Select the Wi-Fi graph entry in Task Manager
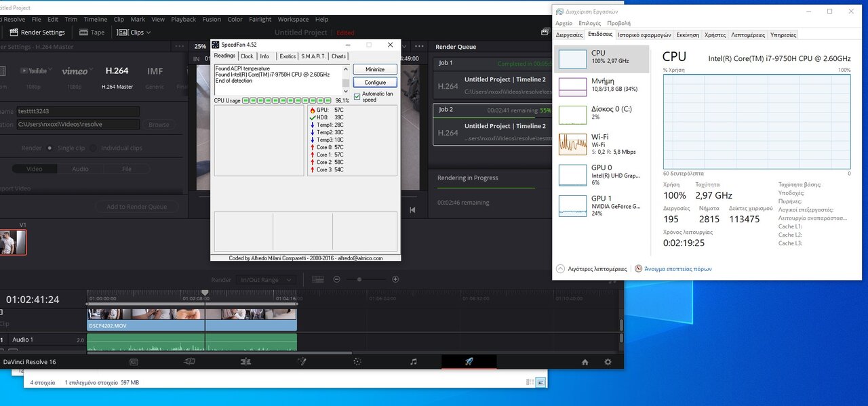The height and width of the screenshot is (406, 868). point(601,144)
